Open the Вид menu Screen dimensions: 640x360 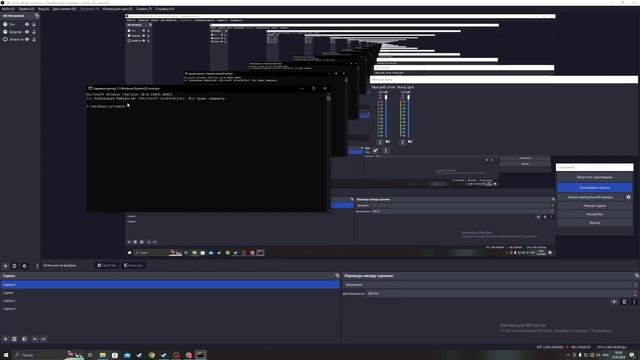[x=43, y=9]
